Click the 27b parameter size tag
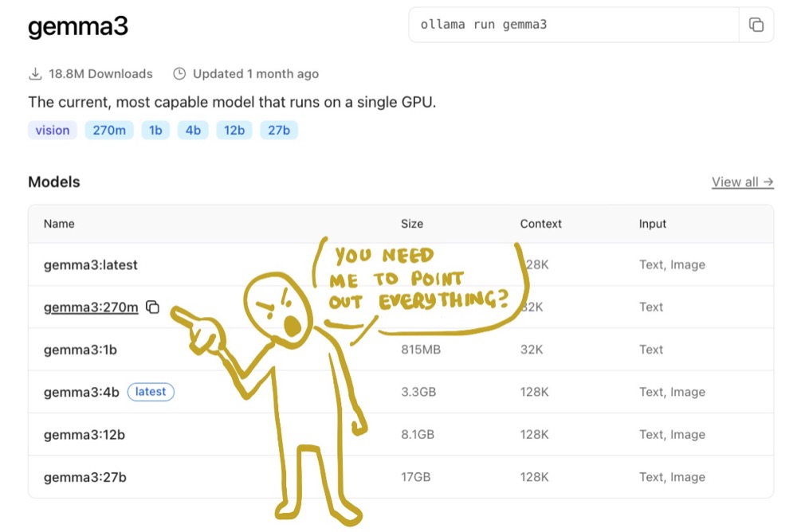The width and height of the screenshot is (797, 532). [279, 130]
